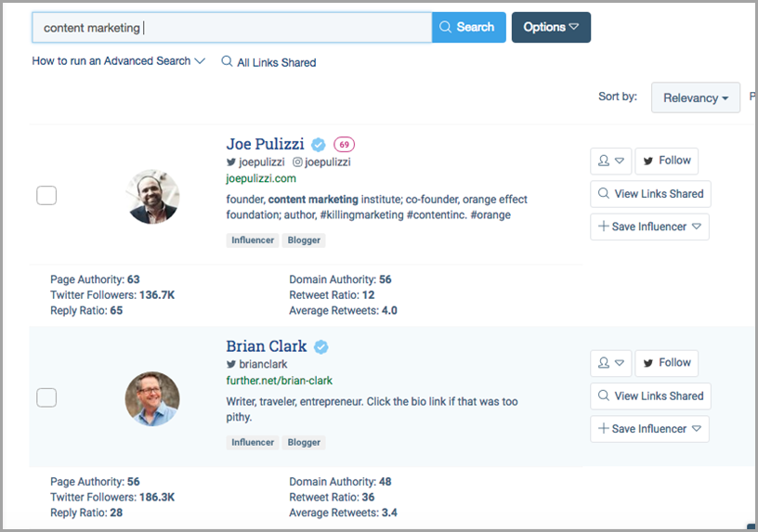
Task: Click Blogger tag under Joe Pulizzi
Action: point(304,240)
